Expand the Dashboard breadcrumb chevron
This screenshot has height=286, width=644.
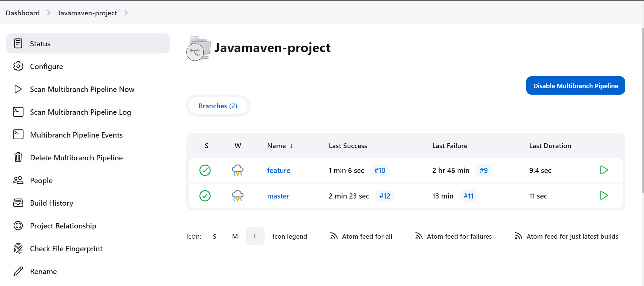49,13
